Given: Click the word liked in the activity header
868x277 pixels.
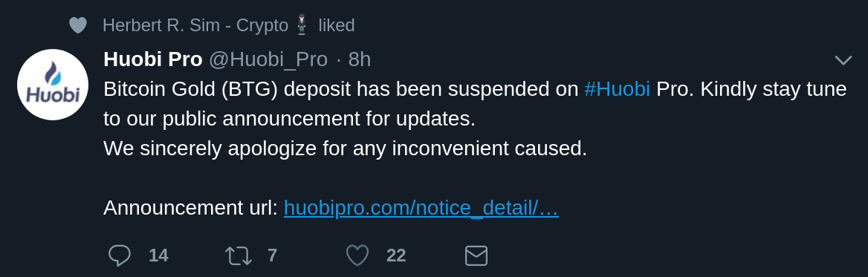Looking at the screenshot, I should 337,25.
